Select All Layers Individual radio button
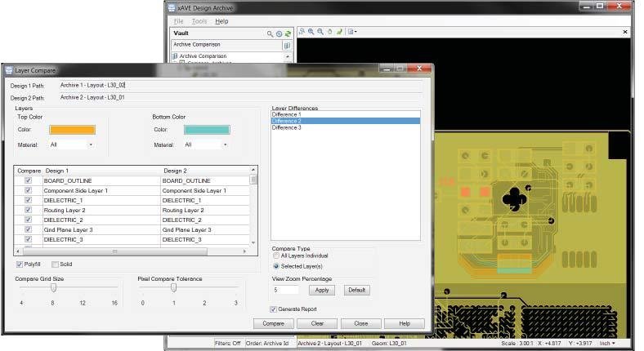644x351 pixels. (x=276, y=255)
